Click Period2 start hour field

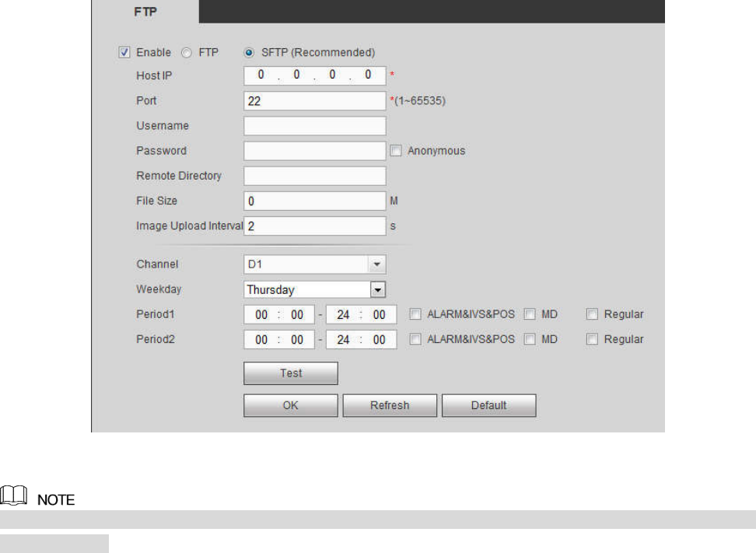pos(261,340)
